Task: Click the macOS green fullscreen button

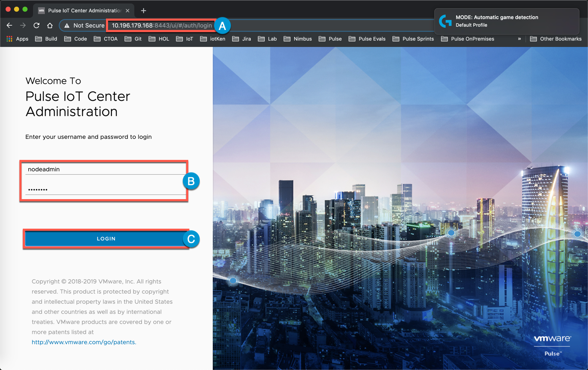Action: pos(25,9)
